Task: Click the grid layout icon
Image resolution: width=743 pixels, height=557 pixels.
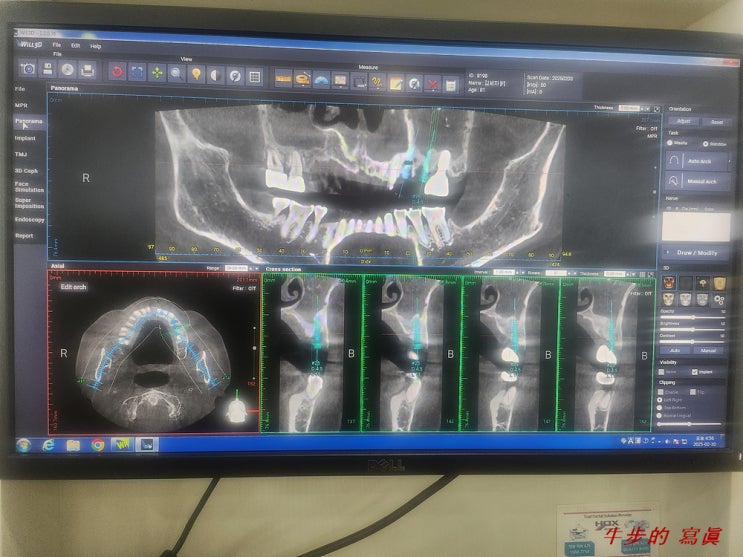Action: pos(255,76)
